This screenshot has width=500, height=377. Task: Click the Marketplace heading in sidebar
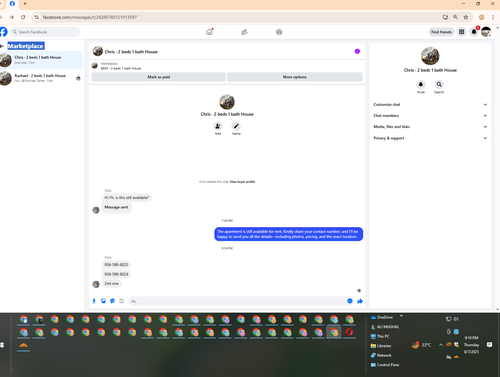coord(26,46)
